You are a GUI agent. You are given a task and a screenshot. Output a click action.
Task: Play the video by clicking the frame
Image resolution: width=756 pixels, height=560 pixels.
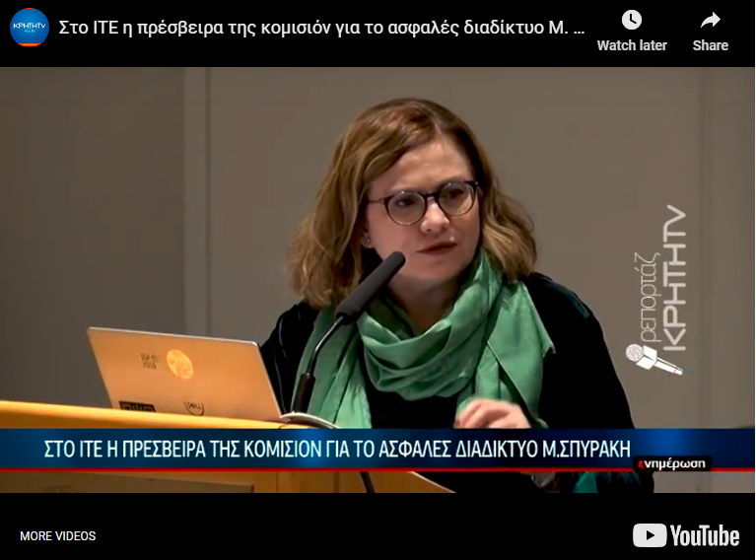[378, 280]
